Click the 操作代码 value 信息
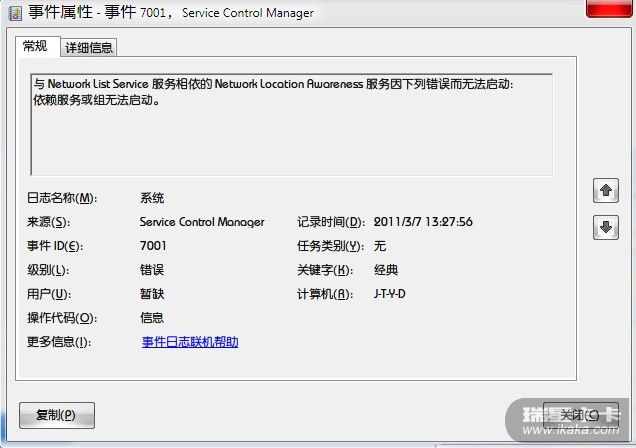 coord(152,318)
